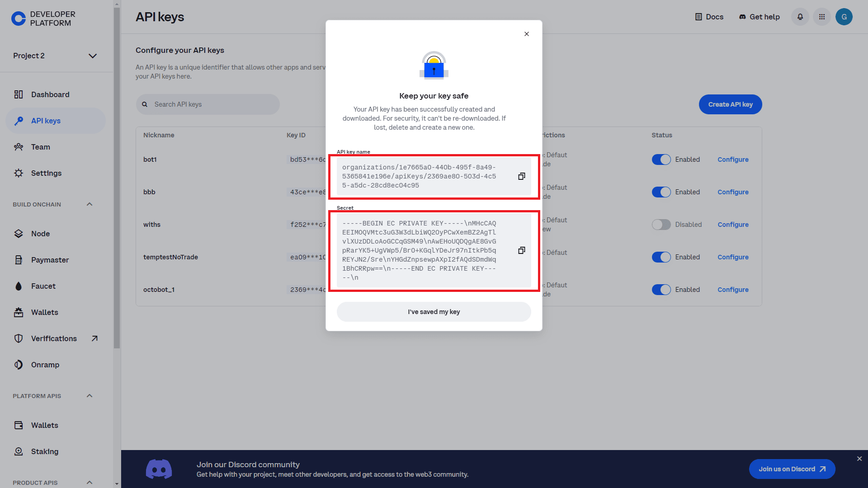This screenshot has height=488, width=868.
Task: Configure the bot1 API key
Action: [733, 160]
